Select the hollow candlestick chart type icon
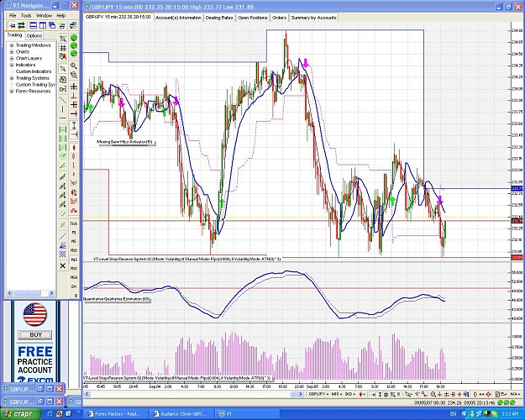The height and width of the screenshot is (420, 525). [74, 156]
